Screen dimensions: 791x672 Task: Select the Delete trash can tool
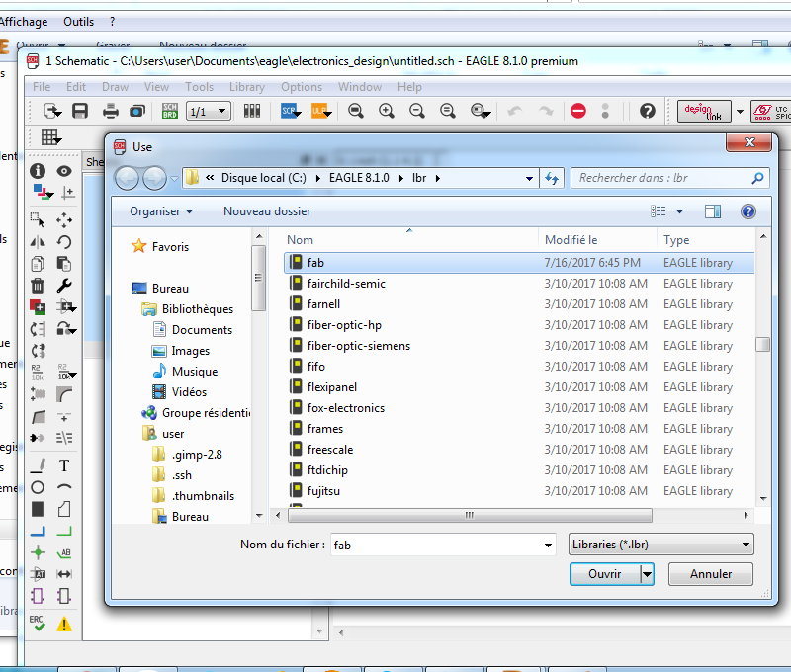coord(38,286)
